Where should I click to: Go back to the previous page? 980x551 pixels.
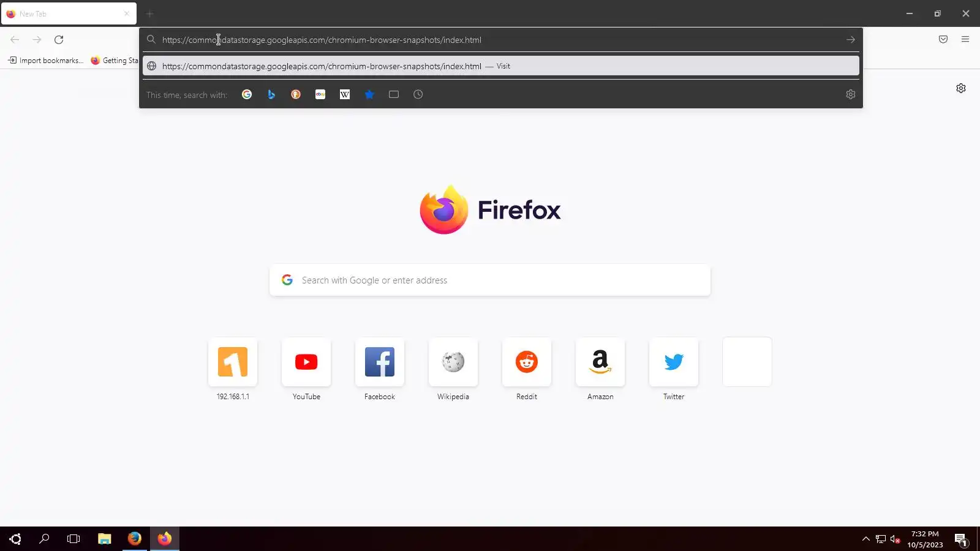(15, 40)
